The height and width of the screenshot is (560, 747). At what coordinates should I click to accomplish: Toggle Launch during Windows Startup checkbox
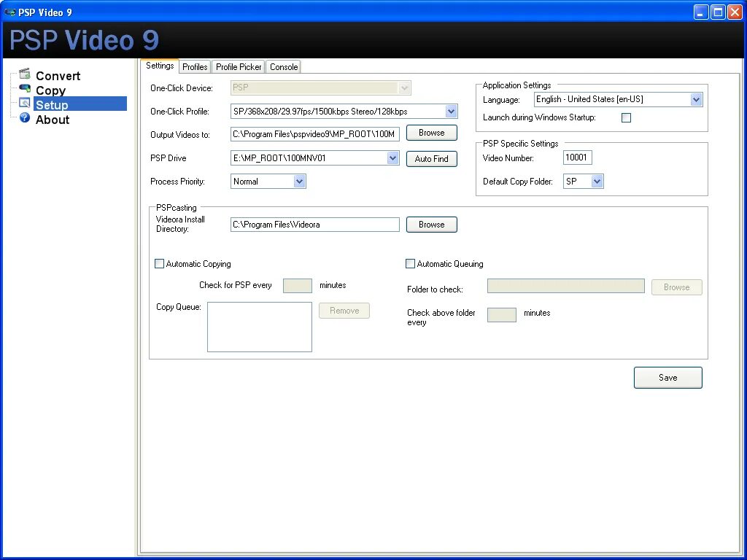[626, 117]
